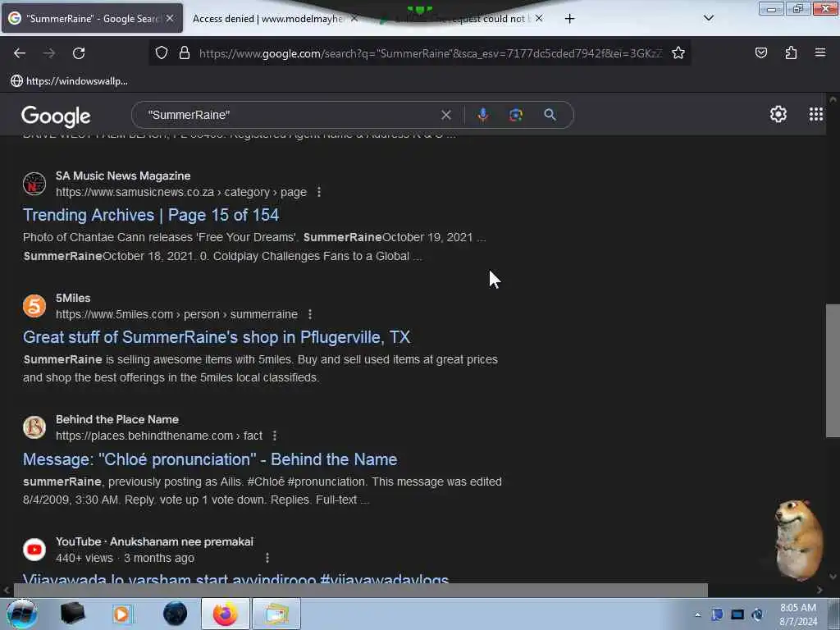Click the 'SA Music News Magazine' site name
The height and width of the screenshot is (630, 840).
pyautogui.click(x=123, y=176)
